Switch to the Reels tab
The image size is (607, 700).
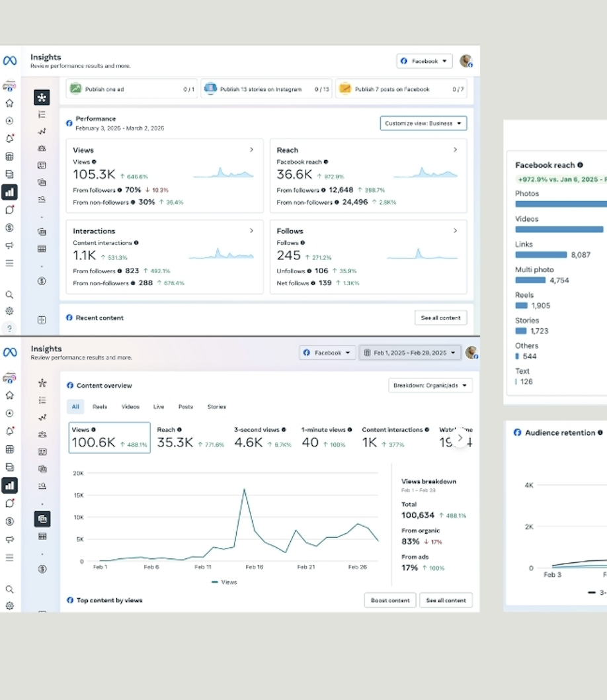click(x=100, y=407)
